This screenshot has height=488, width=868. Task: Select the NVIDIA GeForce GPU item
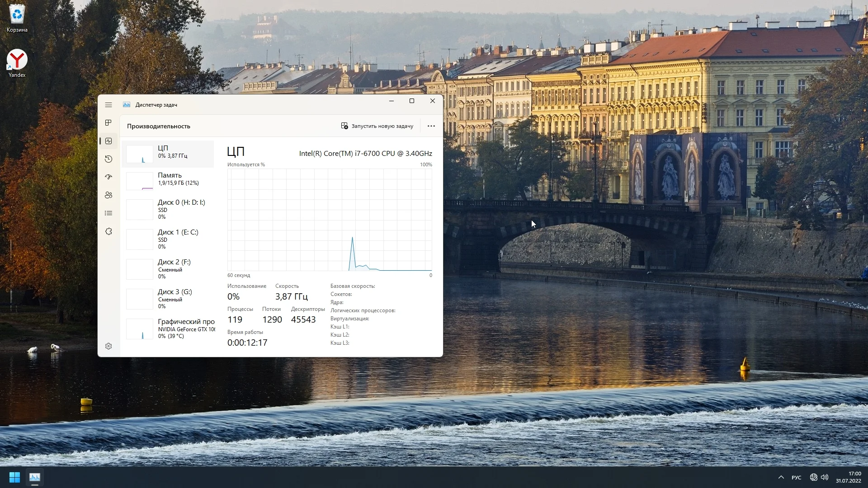168,328
